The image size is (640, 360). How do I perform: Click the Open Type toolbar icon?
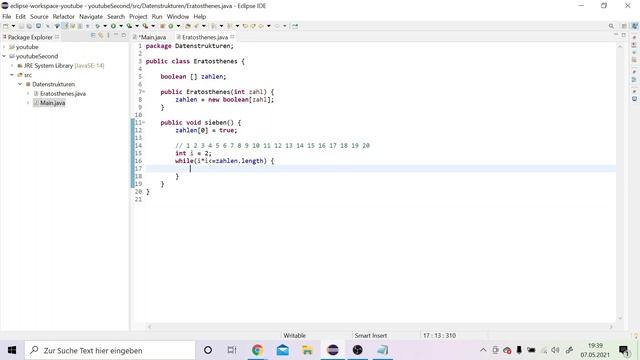point(188,26)
